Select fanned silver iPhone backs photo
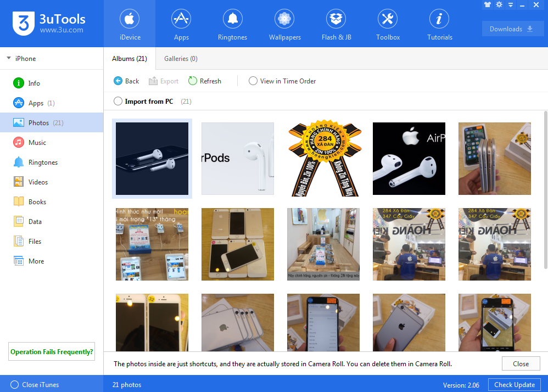 point(238,322)
